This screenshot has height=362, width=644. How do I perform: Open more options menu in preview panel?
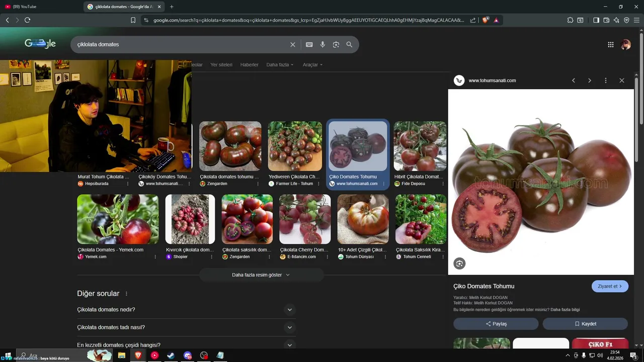click(x=606, y=80)
